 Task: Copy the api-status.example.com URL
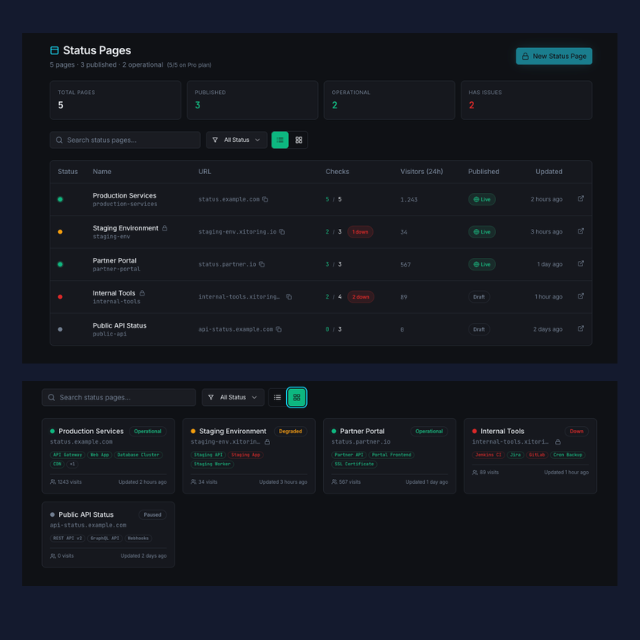[278, 329]
